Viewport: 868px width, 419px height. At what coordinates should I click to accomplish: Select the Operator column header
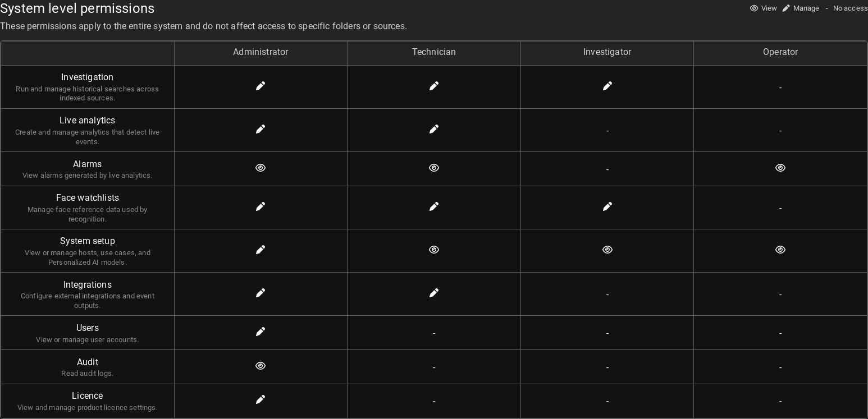pos(780,52)
